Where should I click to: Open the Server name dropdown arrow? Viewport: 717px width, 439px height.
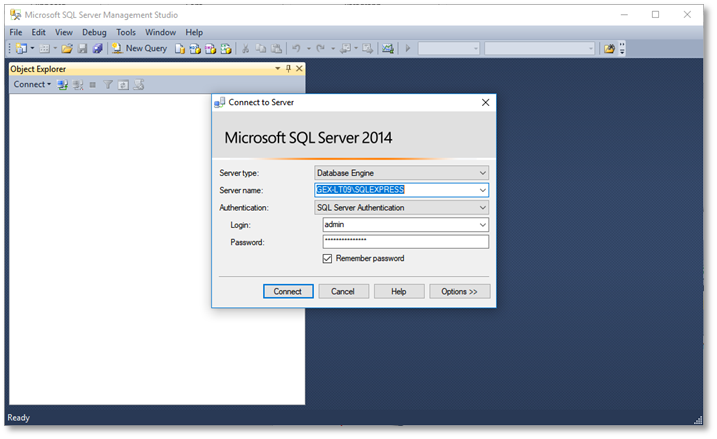[482, 190]
